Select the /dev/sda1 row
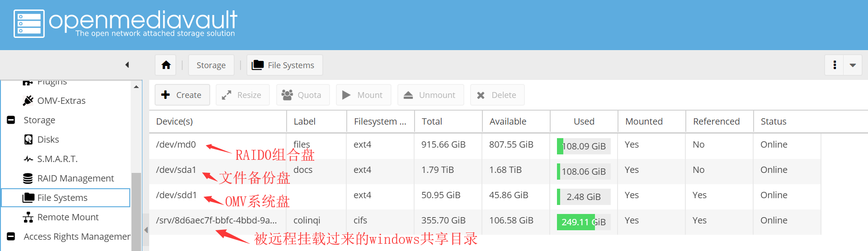 [x=485, y=171]
